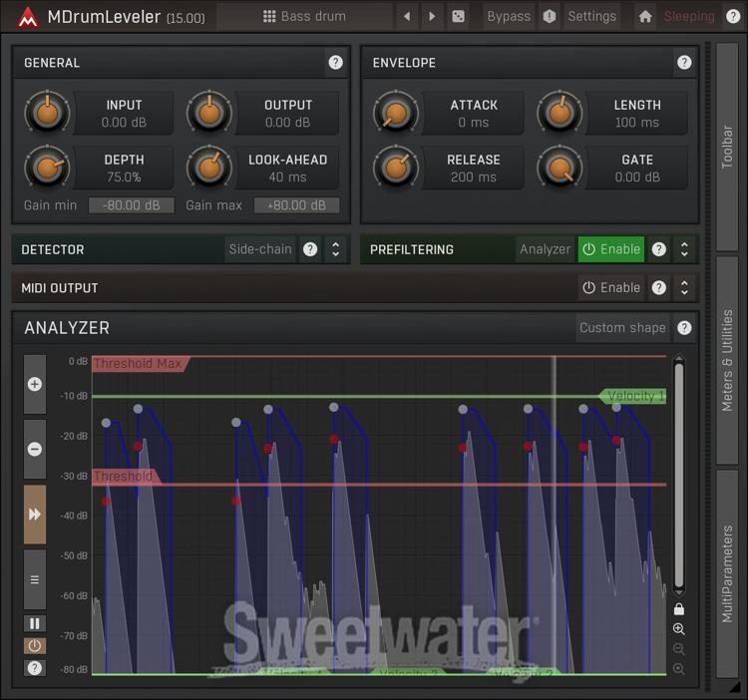The image size is (748, 700).
Task: Open help for the Prefiltering section
Action: pyautogui.click(x=659, y=249)
